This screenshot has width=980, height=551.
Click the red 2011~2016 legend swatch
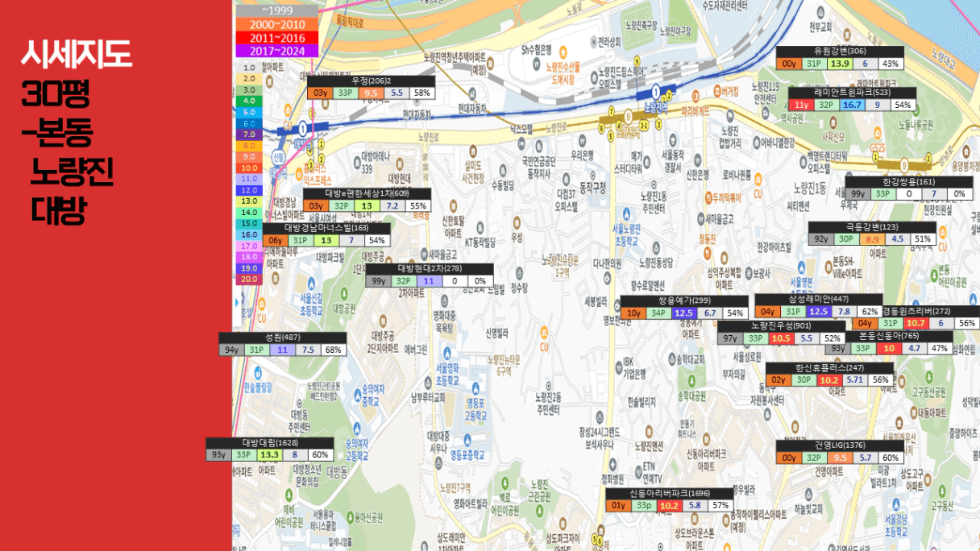276,37
